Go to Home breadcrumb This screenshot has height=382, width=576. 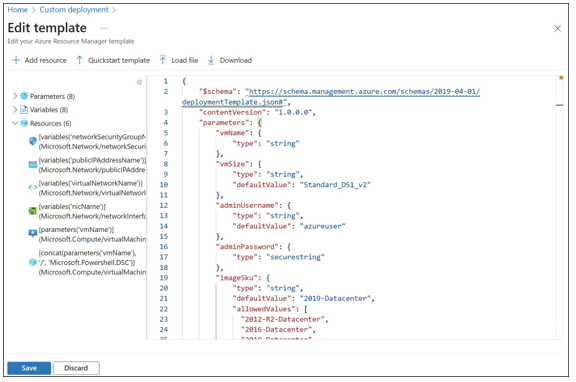point(18,10)
